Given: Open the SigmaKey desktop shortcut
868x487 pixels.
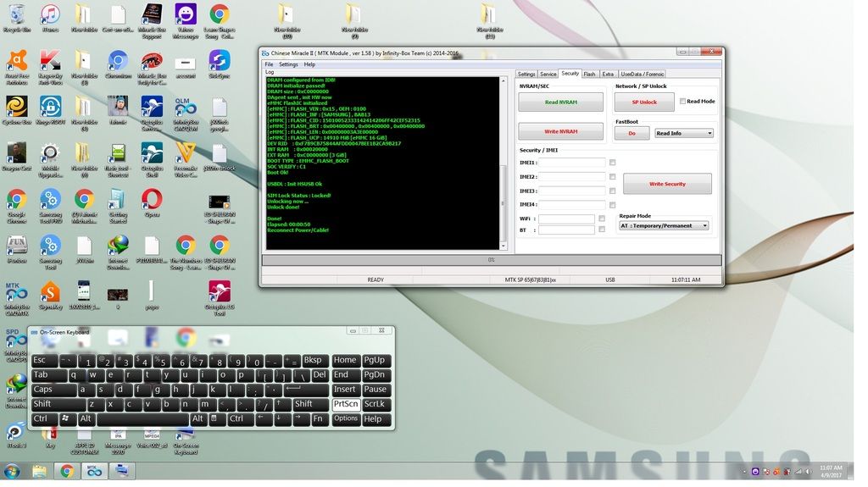Looking at the screenshot, I should 50,291.
